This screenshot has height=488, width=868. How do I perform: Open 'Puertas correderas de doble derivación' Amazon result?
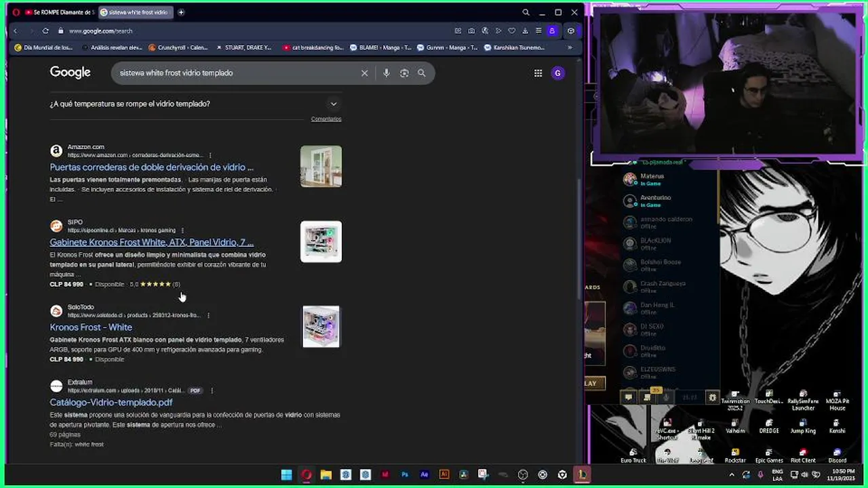[151, 167]
